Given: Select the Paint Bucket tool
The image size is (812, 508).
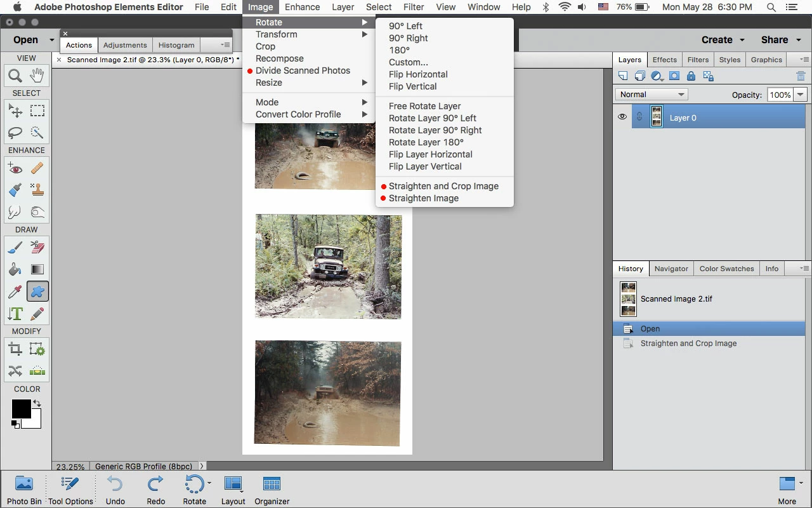Looking at the screenshot, I should pos(15,270).
